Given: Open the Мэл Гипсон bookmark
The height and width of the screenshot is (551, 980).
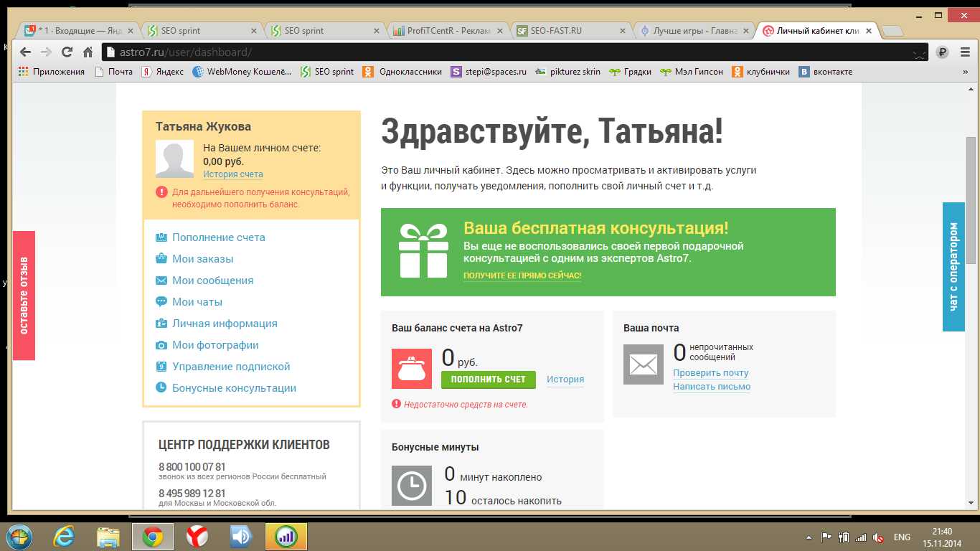Looking at the screenshot, I should coord(692,72).
